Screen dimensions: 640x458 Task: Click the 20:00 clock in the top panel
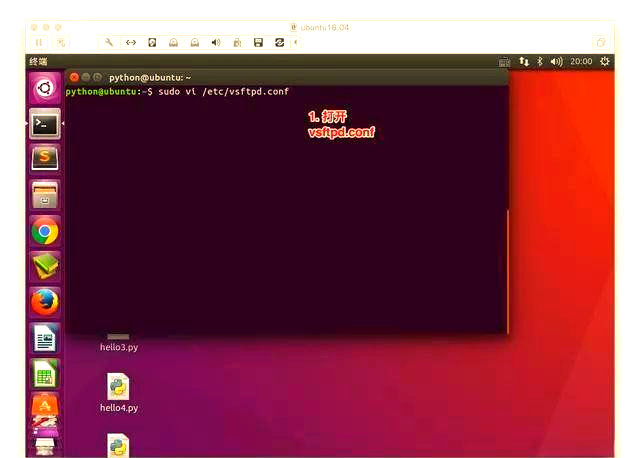point(581,61)
